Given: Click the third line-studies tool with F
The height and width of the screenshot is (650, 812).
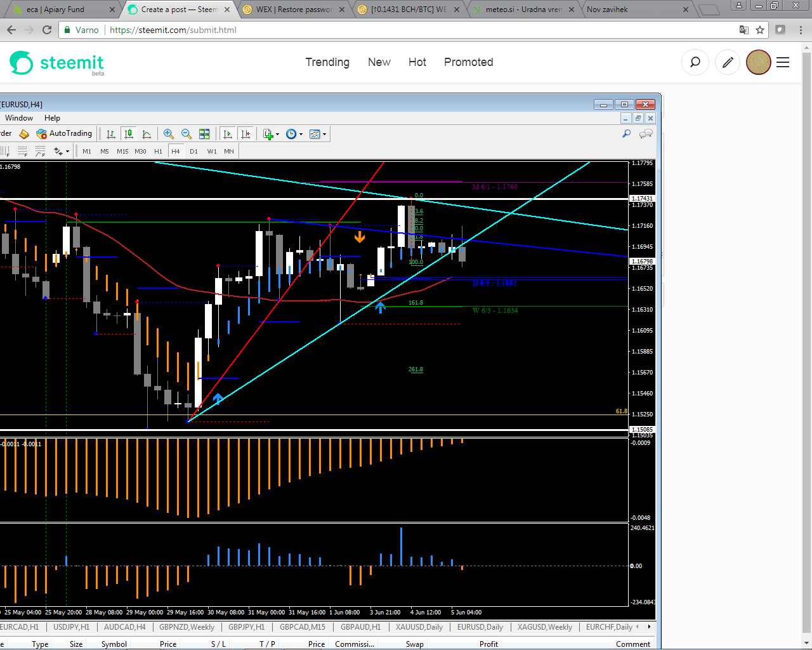Looking at the screenshot, I should tap(41, 151).
